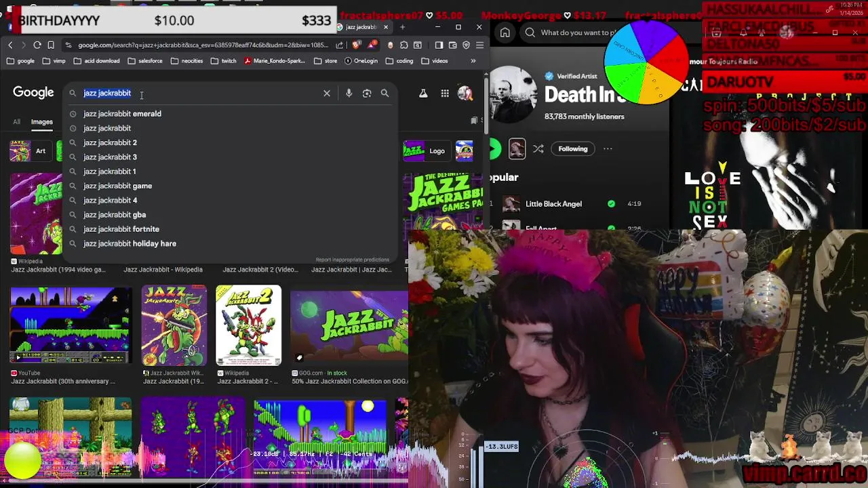Viewport: 868px width, 488px height.
Task: Open the Google account avatar
Action: pyautogui.click(x=465, y=94)
